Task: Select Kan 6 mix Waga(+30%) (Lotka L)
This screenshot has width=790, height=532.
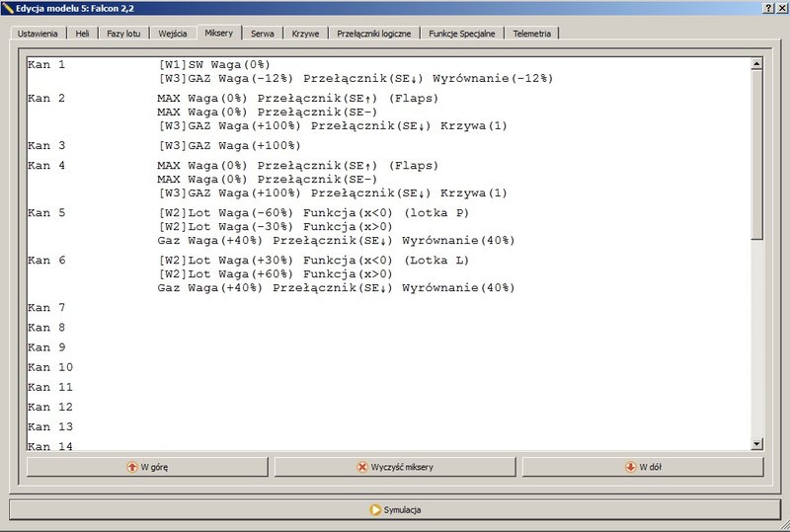Action: click(314, 261)
